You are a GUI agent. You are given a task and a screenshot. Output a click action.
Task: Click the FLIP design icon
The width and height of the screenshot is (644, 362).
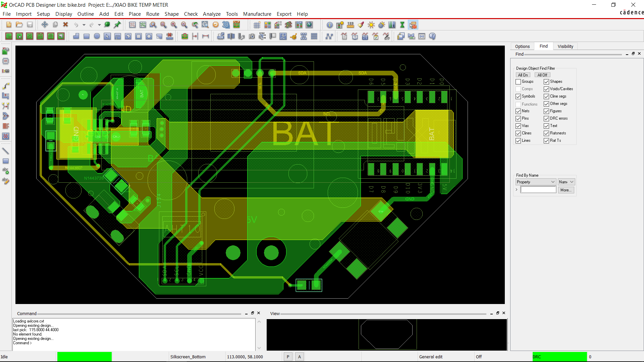point(236,24)
